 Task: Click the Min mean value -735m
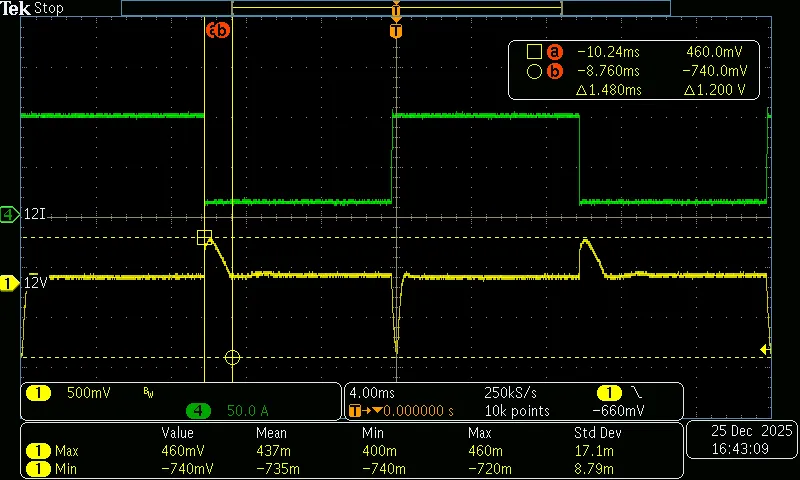pyautogui.click(x=278, y=469)
